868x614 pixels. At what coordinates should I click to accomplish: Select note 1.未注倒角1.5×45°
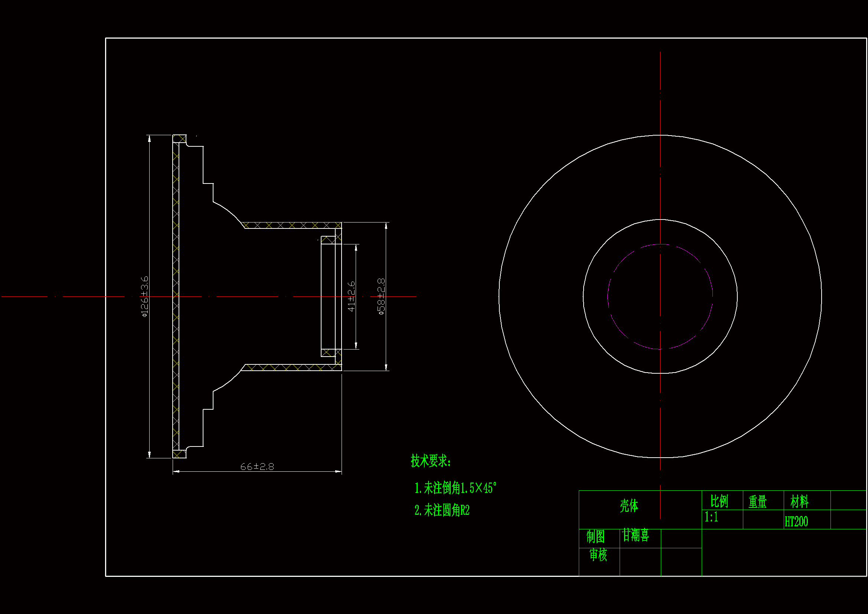455,488
